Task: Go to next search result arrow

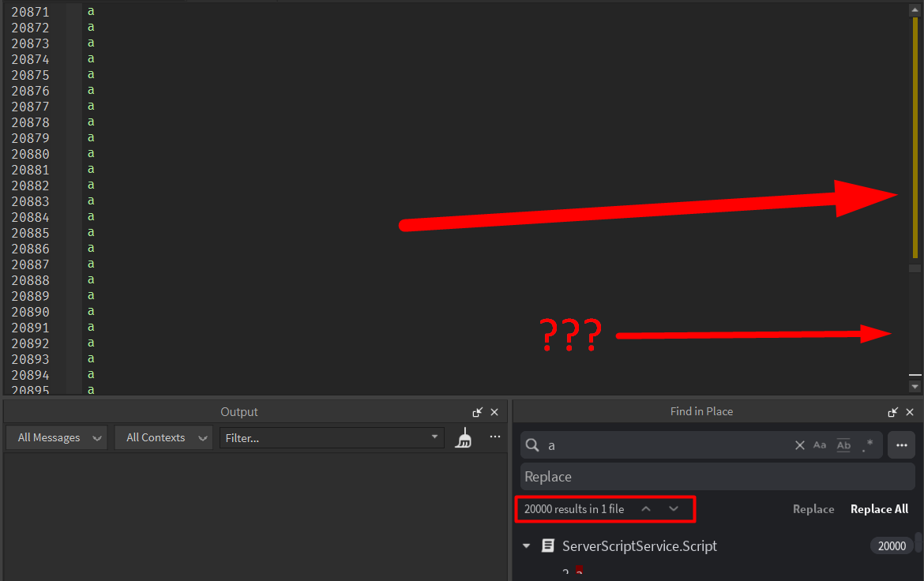Action: [674, 509]
